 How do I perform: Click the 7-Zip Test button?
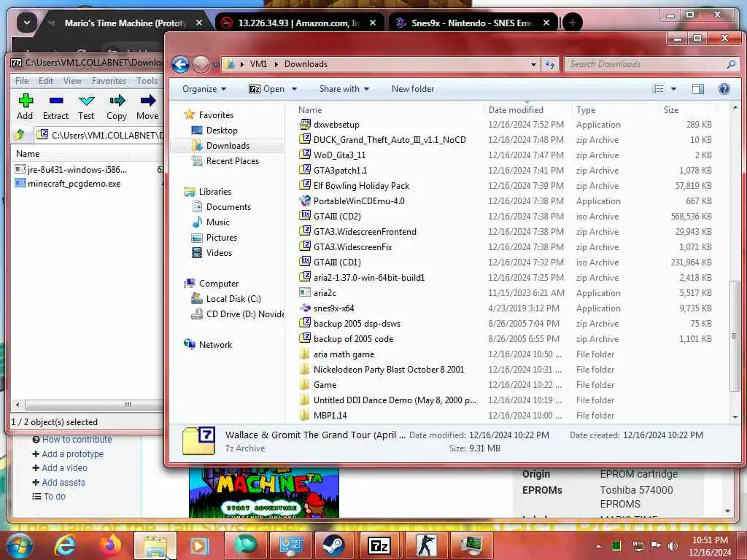point(86,106)
